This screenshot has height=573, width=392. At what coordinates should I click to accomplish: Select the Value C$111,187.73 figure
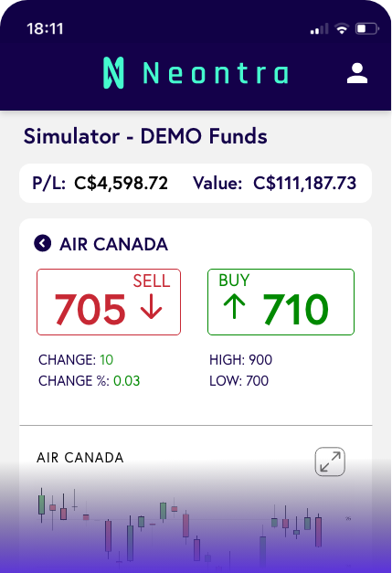304,183
